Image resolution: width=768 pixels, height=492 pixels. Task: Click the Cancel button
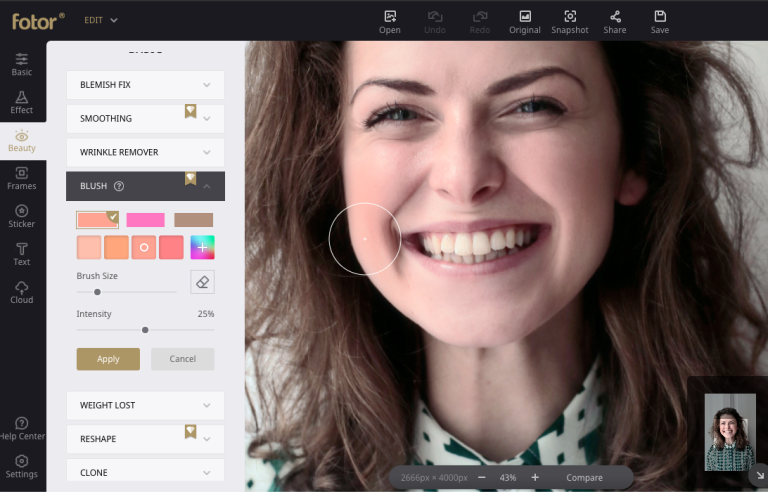pyautogui.click(x=183, y=359)
